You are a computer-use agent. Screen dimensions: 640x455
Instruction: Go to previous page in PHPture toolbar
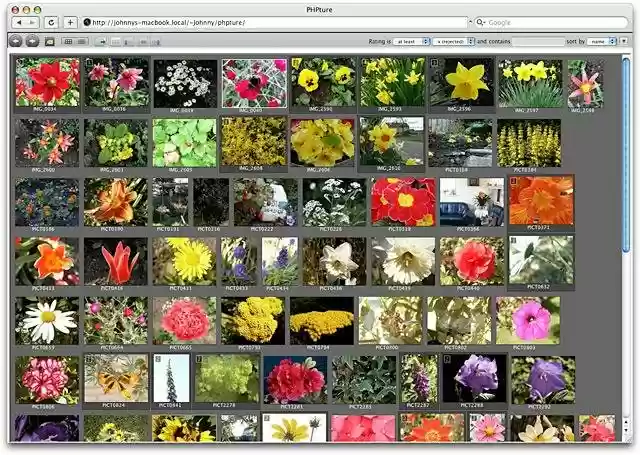tap(17, 42)
